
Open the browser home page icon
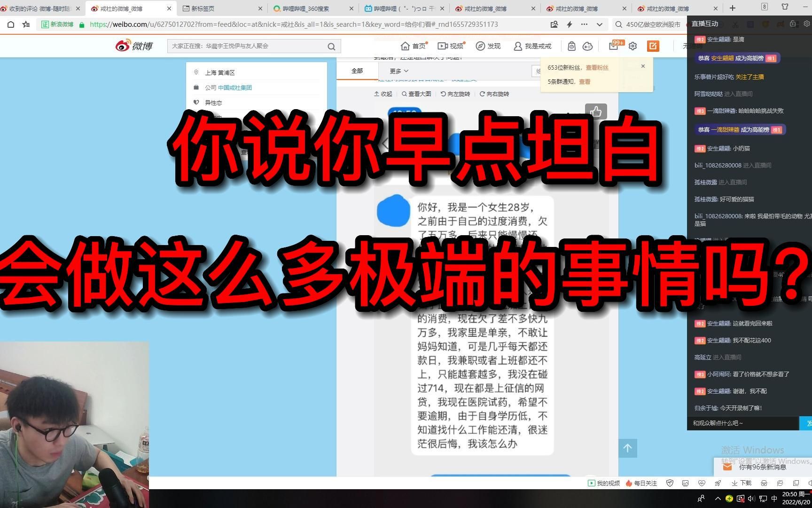tap(10, 24)
